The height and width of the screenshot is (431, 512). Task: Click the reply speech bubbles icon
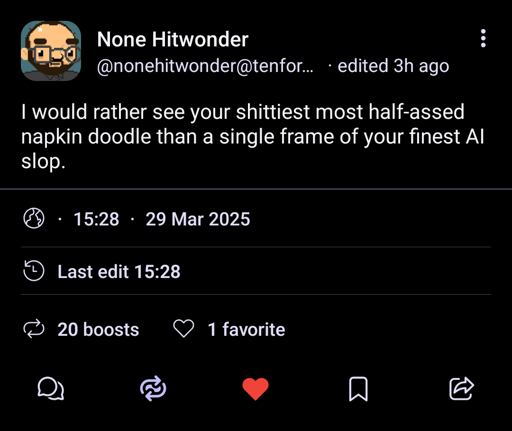[x=51, y=388]
